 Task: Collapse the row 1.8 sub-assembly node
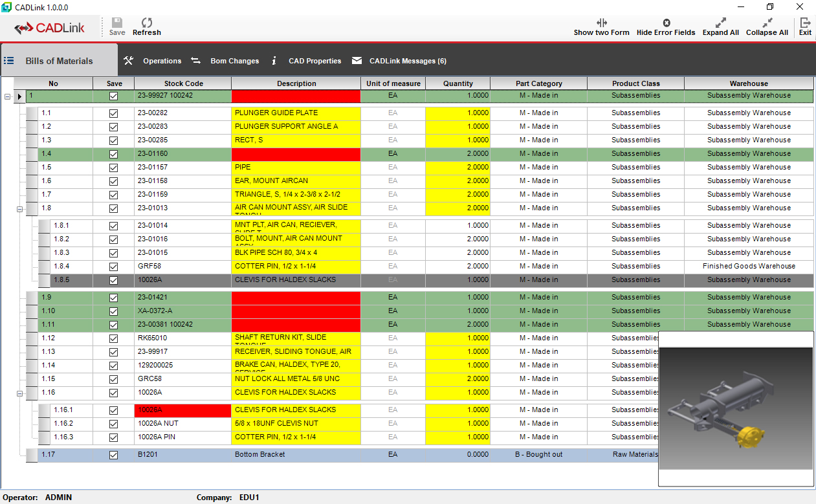pyautogui.click(x=19, y=209)
